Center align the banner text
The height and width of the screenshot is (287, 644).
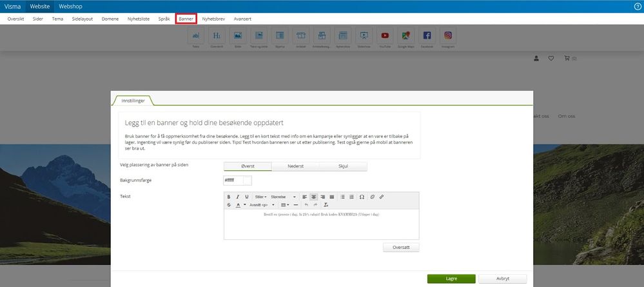click(x=314, y=197)
